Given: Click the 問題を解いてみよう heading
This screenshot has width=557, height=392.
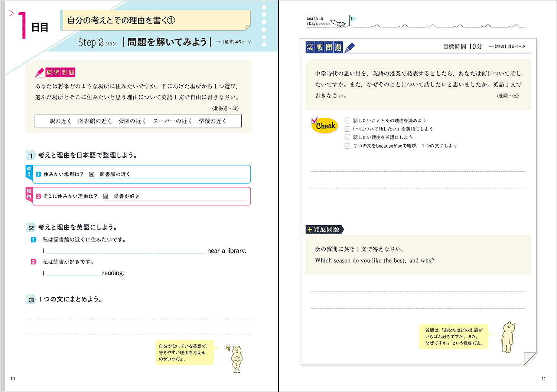Looking at the screenshot, I should coord(167,42).
